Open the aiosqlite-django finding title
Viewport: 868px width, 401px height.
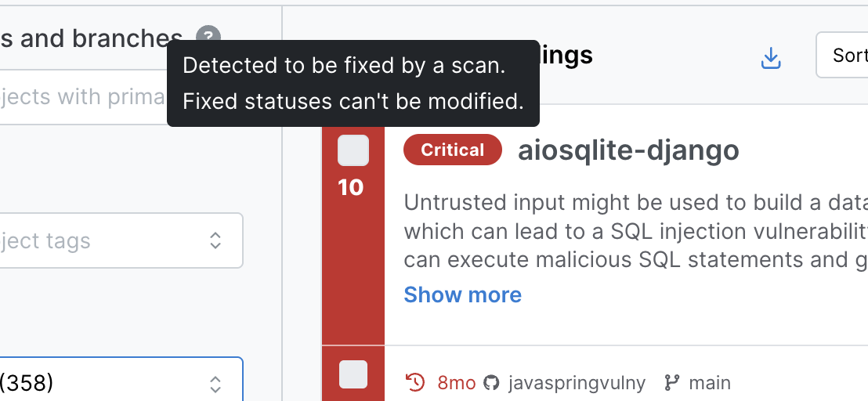(x=628, y=150)
